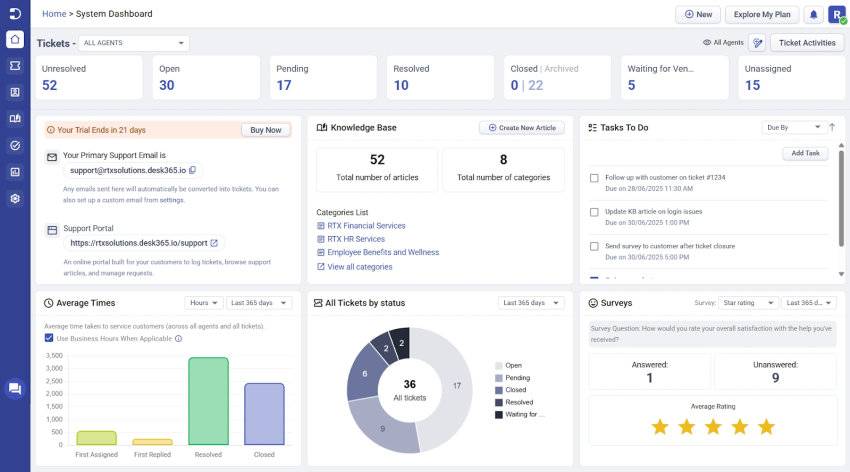The image size is (850, 472).
Task: Open the Unresolved tickets card
Action: (x=90, y=78)
